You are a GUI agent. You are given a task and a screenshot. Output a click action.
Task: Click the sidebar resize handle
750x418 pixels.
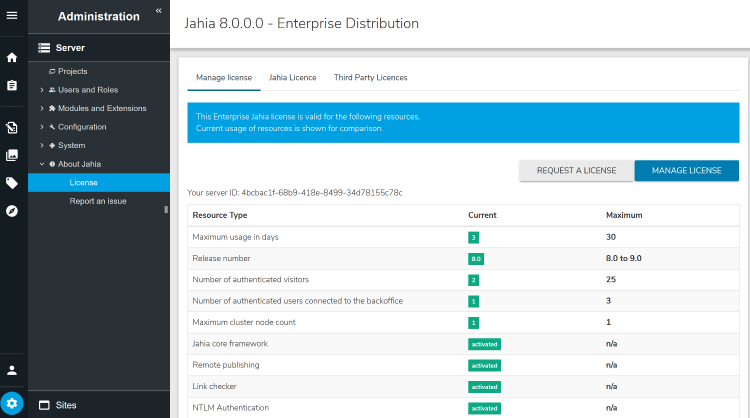tap(166, 209)
